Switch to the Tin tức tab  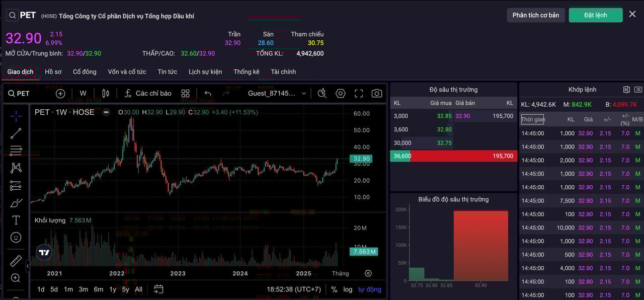point(167,71)
